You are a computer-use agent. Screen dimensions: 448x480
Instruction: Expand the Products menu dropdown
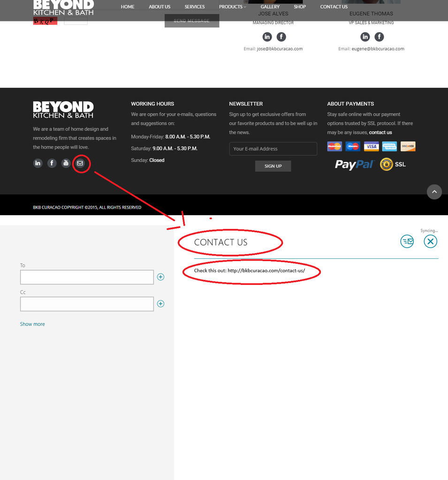(232, 7)
